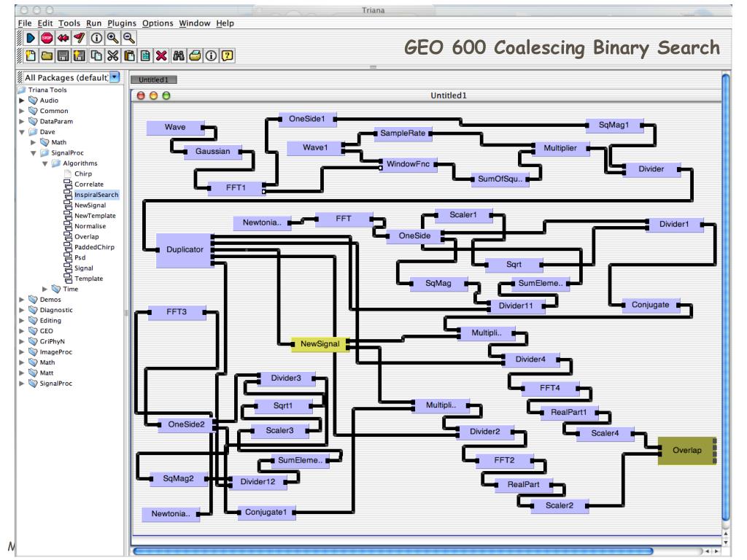747x560 pixels.
Task: Click the Multiplier node
Action: click(x=560, y=149)
